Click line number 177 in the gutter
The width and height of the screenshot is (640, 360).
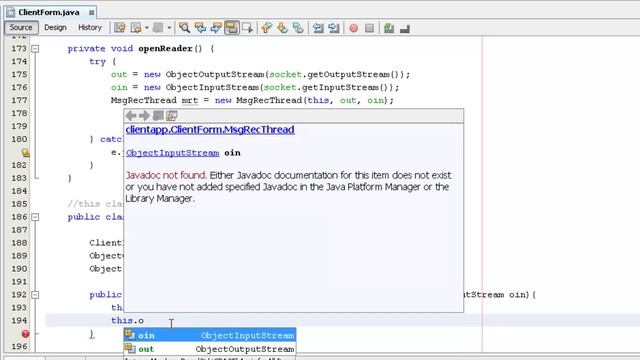(x=19, y=100)
